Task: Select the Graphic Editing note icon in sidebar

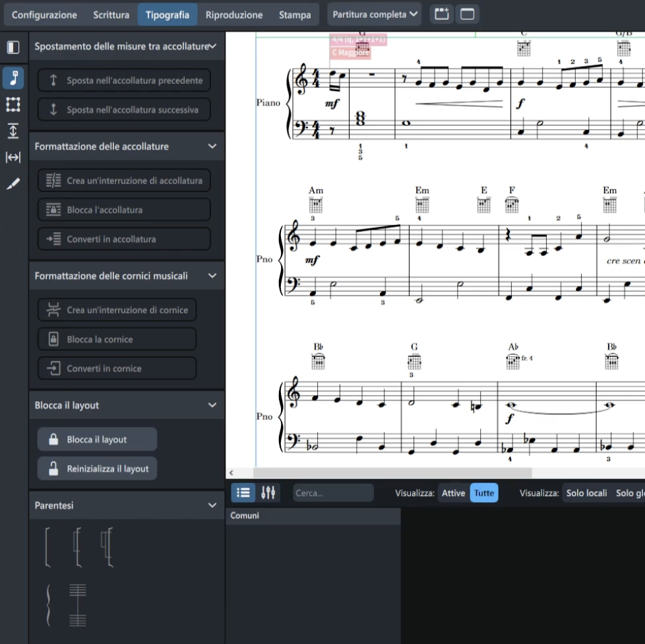Action: pyautogui.click(x=13, y=78)
